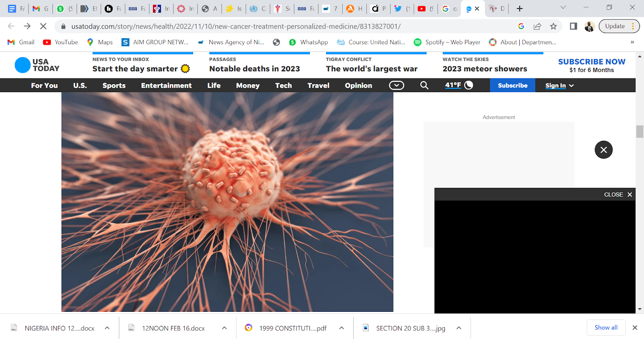
Task: Open options for 12NOON FEB 16.docx download
Action: [224, 328]
